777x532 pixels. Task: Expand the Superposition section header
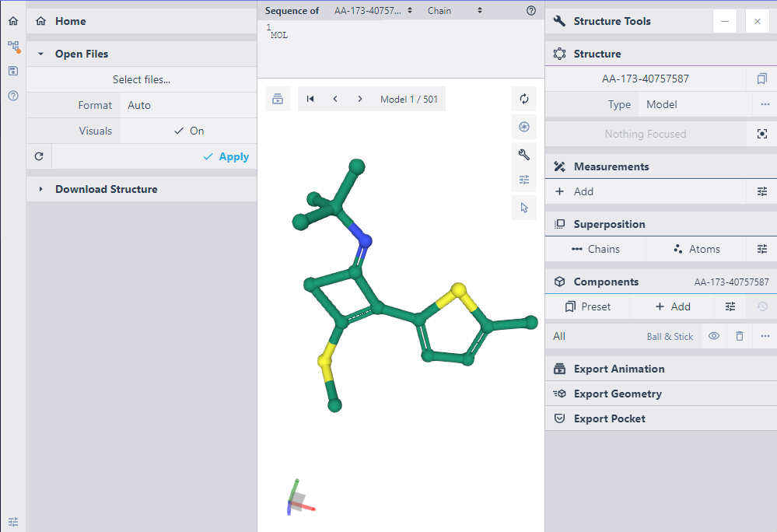tap(660, 224)
